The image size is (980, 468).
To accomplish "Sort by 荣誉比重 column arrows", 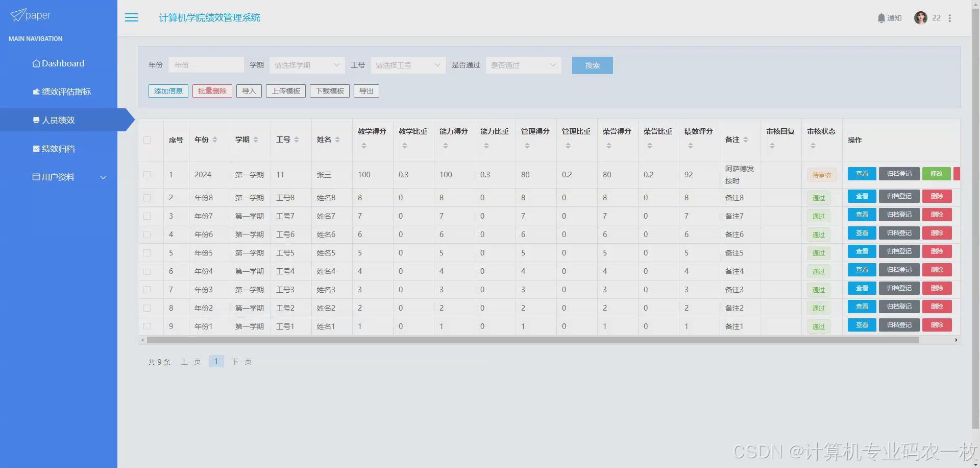I will coord(650,146).
